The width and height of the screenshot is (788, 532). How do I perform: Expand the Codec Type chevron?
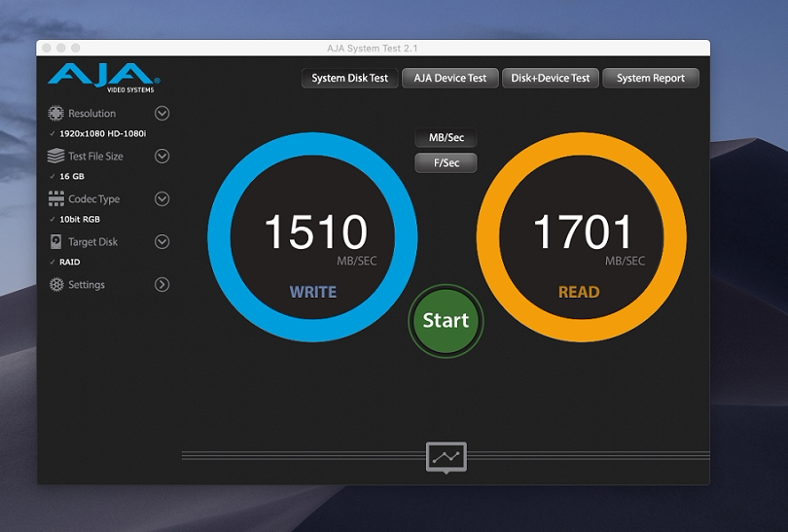tap(161, 199)
